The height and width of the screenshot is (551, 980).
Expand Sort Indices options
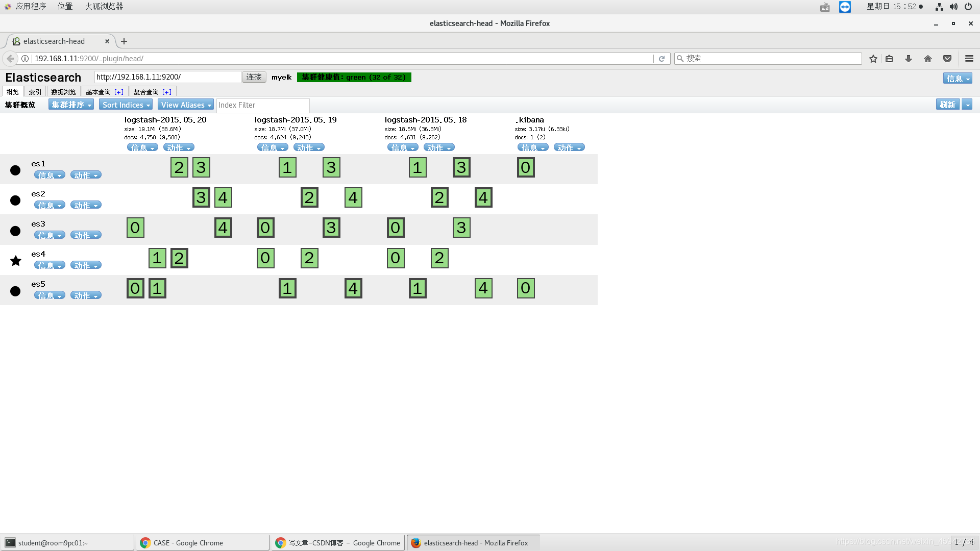pos(125,104)
